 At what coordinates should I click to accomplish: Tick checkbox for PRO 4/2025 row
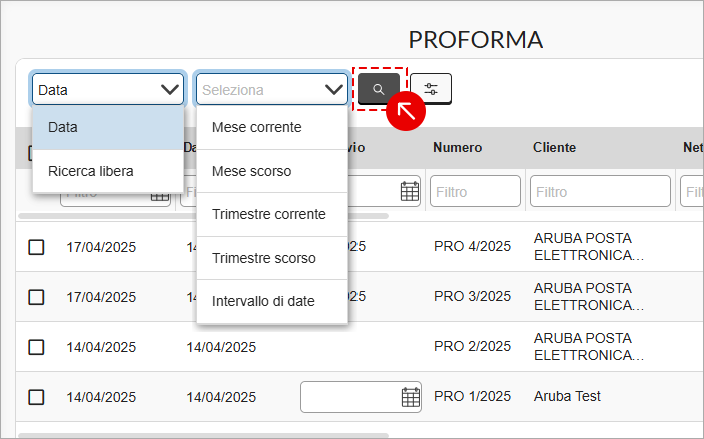pos(36,247)
